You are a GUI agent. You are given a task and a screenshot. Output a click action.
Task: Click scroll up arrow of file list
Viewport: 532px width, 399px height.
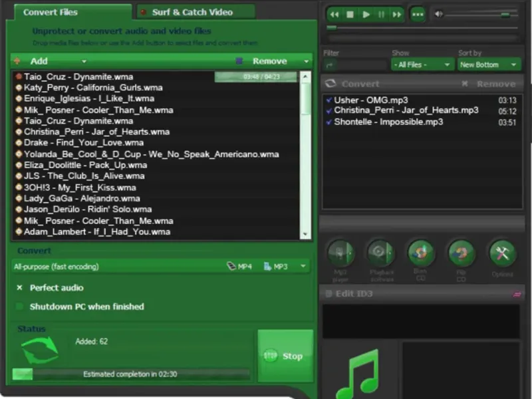coord(305,76)
